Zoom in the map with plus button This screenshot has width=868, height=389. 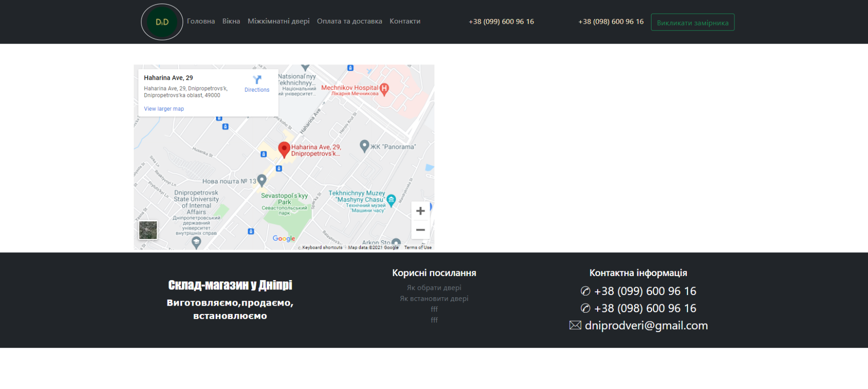point(420,211)
